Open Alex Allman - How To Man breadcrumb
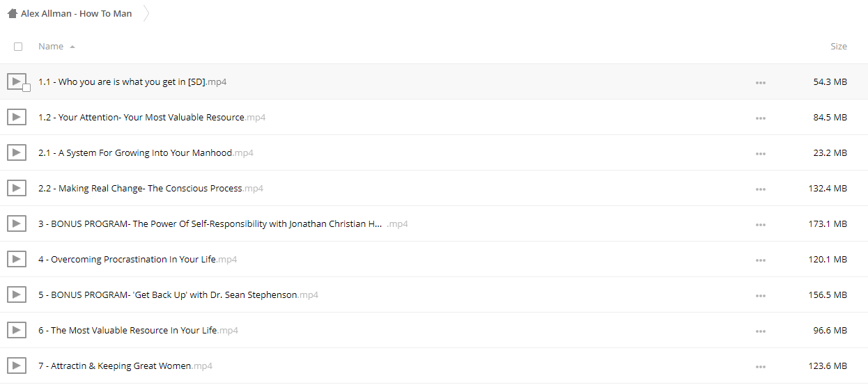This screenshot has width=868, height=385. (77, 13)
